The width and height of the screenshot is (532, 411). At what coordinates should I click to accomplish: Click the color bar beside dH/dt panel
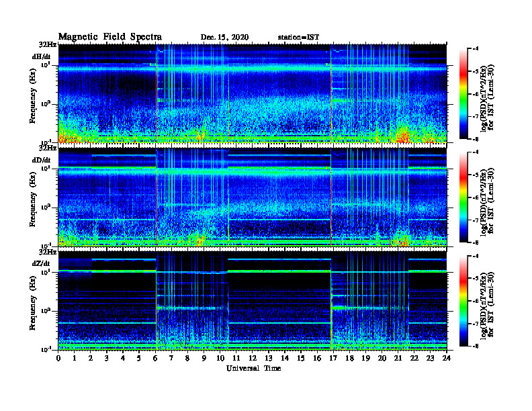(463, 93)
